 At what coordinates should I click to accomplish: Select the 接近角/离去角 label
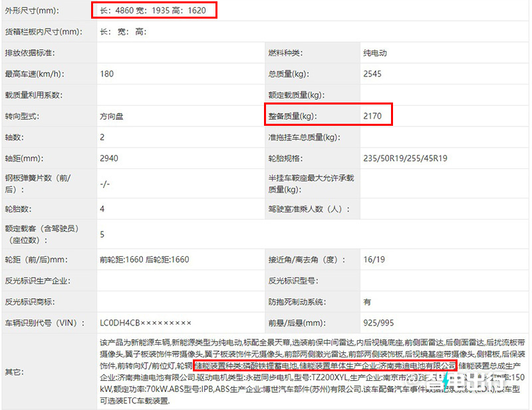[307, 260]
